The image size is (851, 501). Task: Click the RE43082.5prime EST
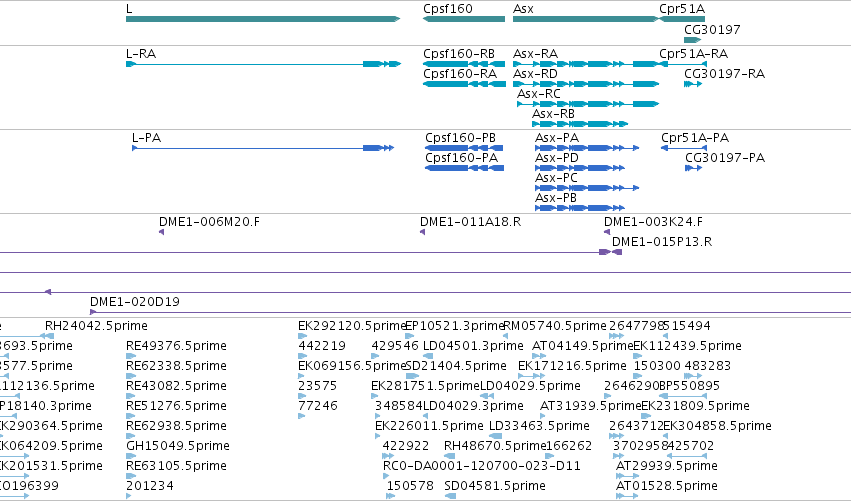(176, 386)
